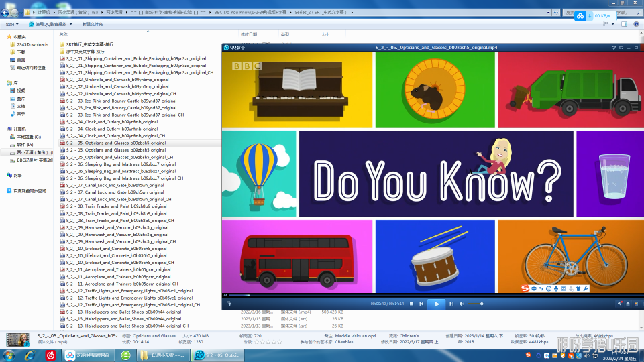Click the play button in QQ Player
The width and height of the screenshot is (644, 362).
click(x=436, y=304)
